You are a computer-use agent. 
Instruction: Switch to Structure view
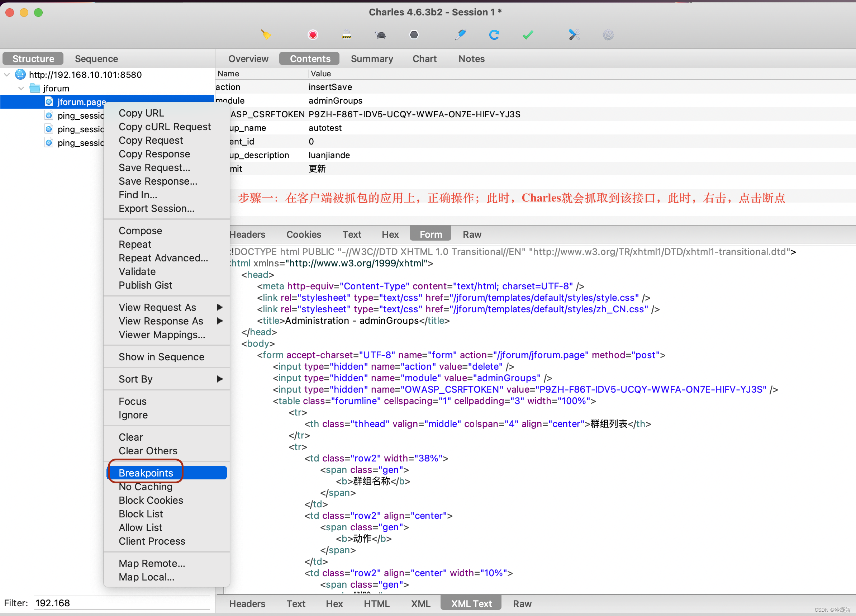[x=33, y=58]
